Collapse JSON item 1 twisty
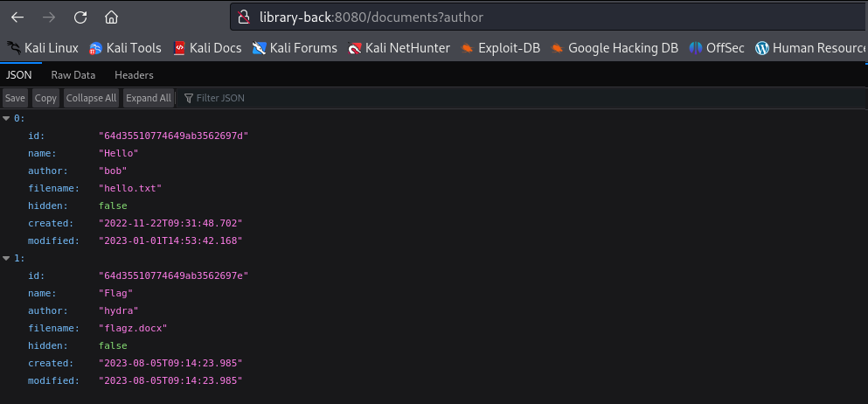Screen dimensions: 868x404 pos(7,258)
